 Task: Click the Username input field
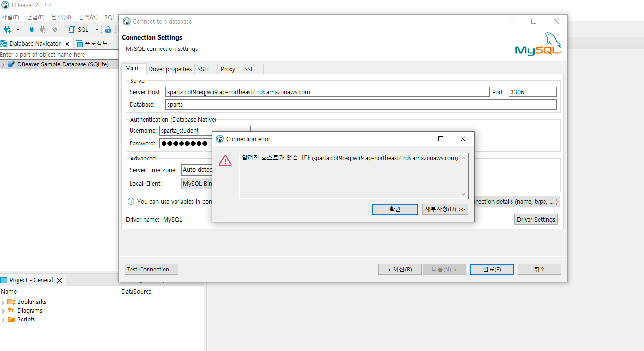click(x=205, y=130)
